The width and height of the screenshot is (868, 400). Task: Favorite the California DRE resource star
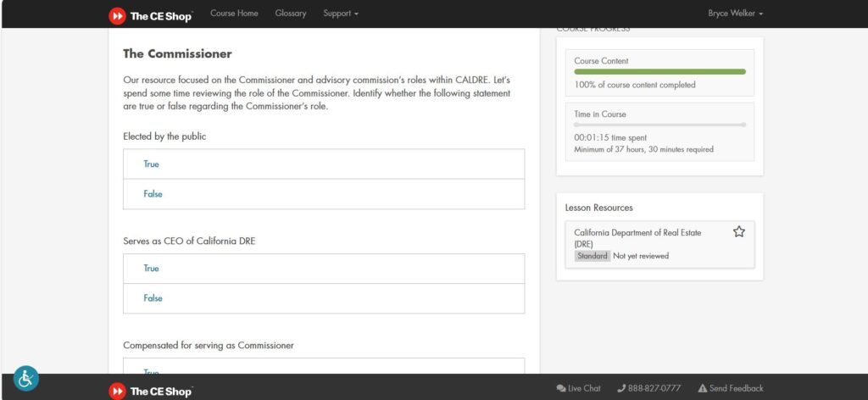738,231
